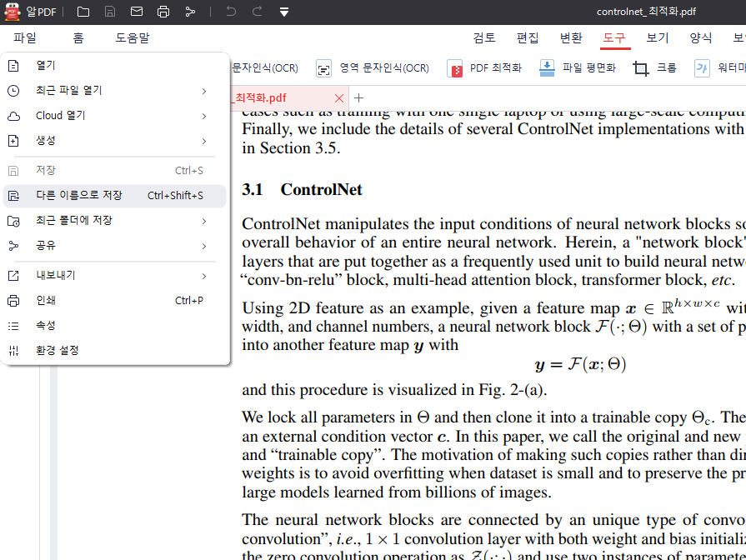This screenshot has height=560, width=746.
Task: Click the floppy icon beside 저장
Action: 14,171
